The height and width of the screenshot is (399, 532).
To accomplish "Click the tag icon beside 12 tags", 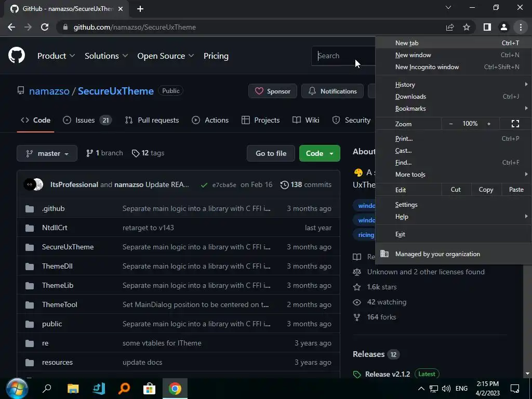I will click(x=136, y=153).
